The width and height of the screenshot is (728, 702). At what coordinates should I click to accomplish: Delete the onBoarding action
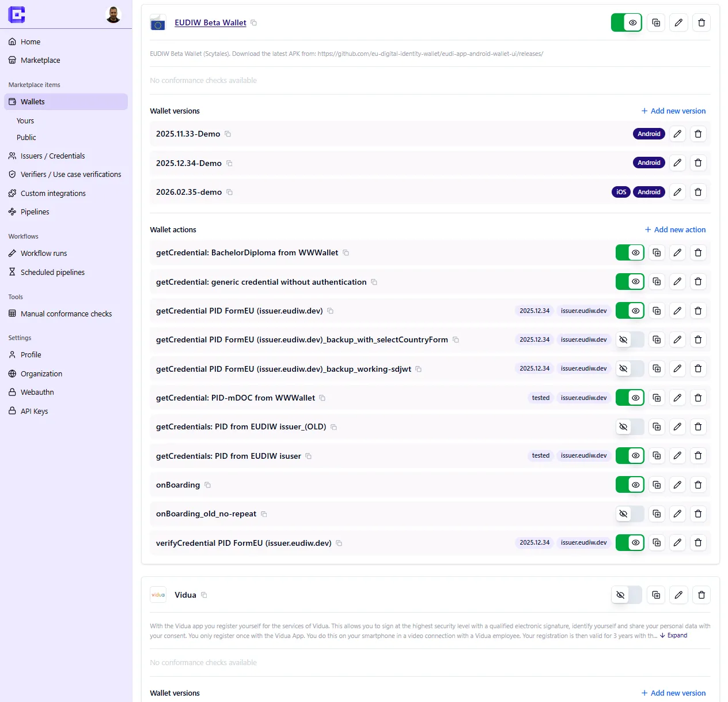click(x=698, y=485)
